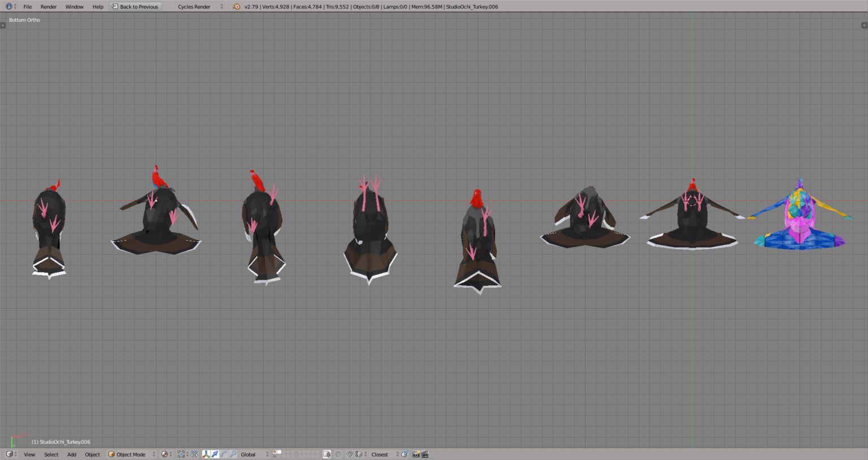Open the Render menu

(x=49, y=6)
